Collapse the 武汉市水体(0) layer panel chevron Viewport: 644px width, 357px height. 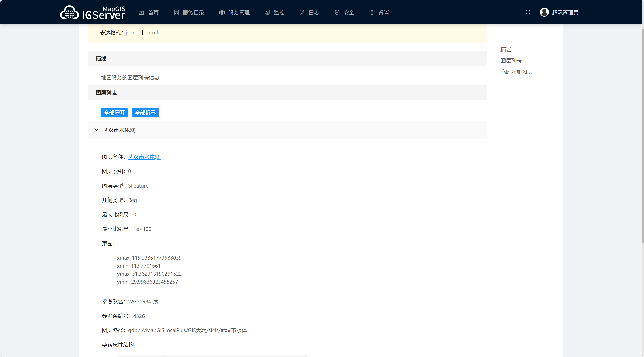point(96,130)
